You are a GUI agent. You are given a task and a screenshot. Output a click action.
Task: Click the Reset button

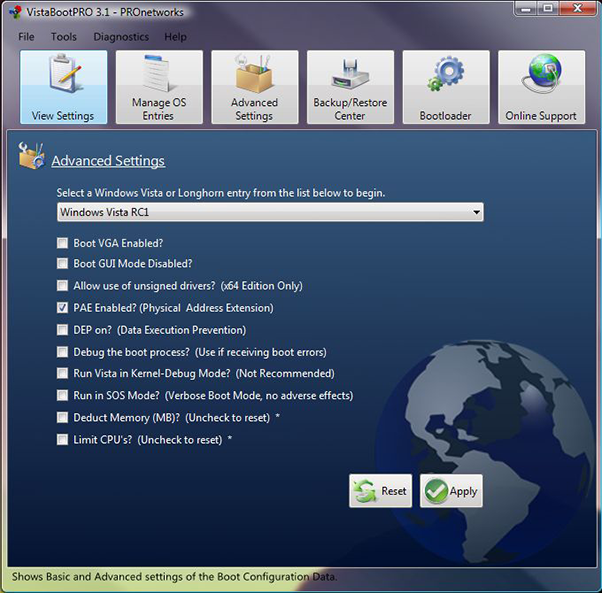380,491
